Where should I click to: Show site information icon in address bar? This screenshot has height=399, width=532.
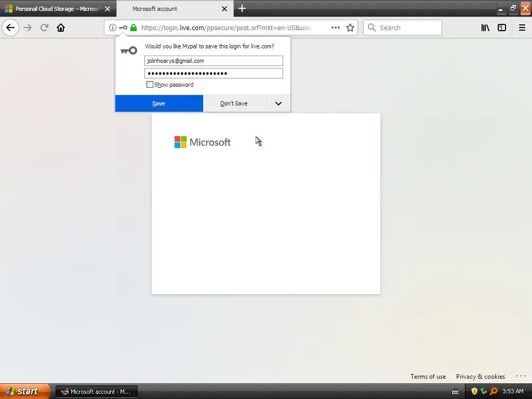click(x=112, y=28)
